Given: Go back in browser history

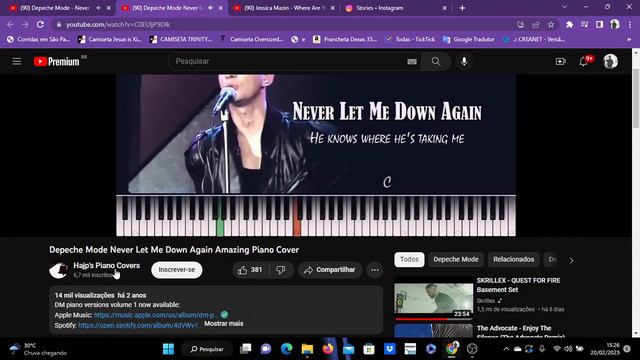Looking at the screenshot, I should (x=10, y=24).
